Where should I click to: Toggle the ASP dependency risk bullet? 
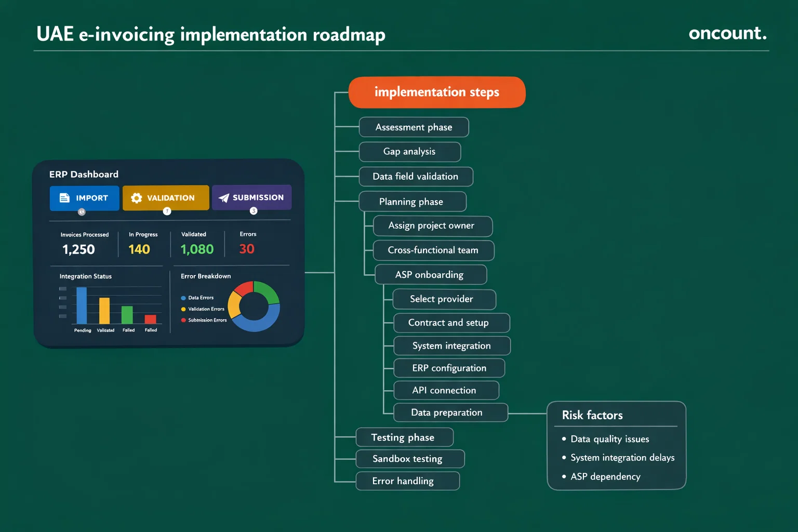[564, 476]
